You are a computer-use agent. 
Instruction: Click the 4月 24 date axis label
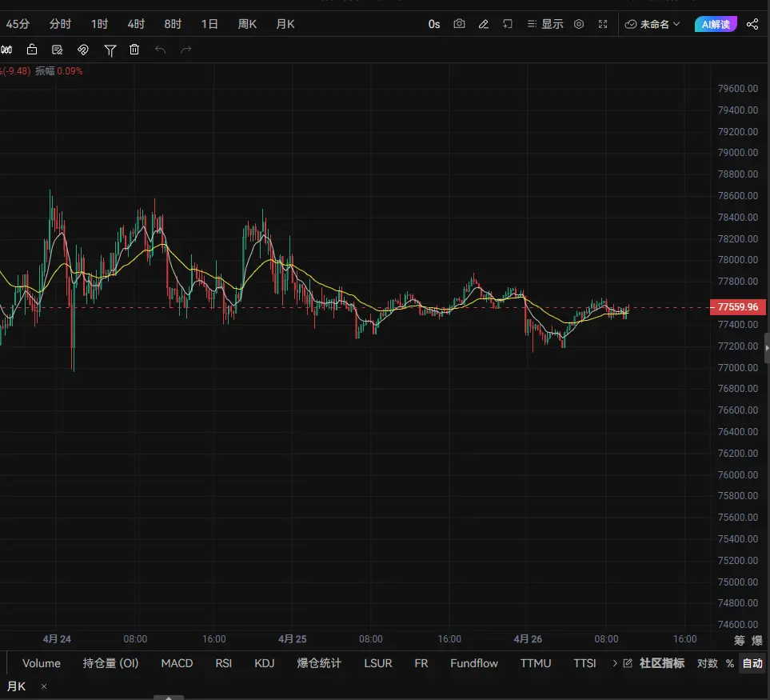coord(57,638)
